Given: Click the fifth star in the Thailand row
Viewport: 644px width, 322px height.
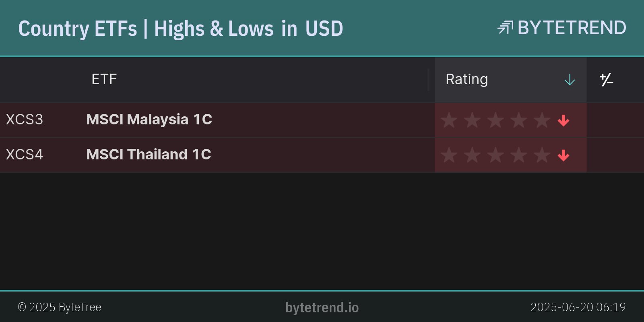Looking at the screenshot, I should pos(542,155).
